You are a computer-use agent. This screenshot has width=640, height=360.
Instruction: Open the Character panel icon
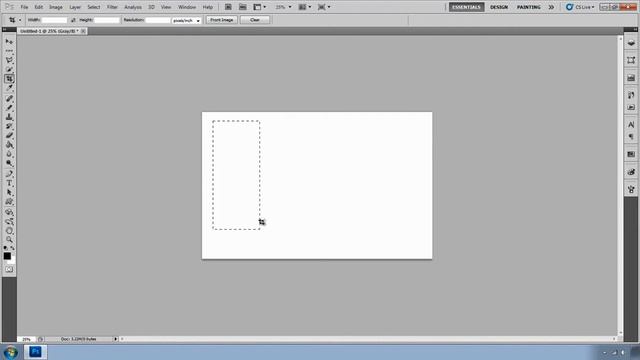click(x=631, y=125)
